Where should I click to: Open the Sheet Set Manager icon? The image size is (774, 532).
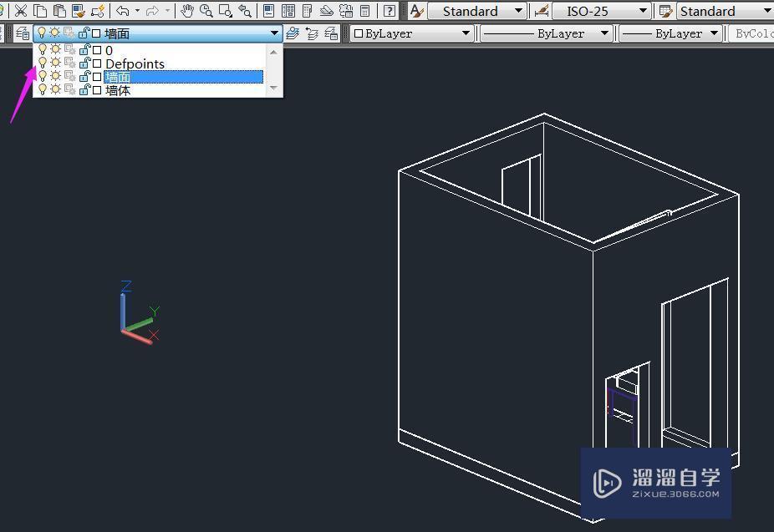click(326, 10)
